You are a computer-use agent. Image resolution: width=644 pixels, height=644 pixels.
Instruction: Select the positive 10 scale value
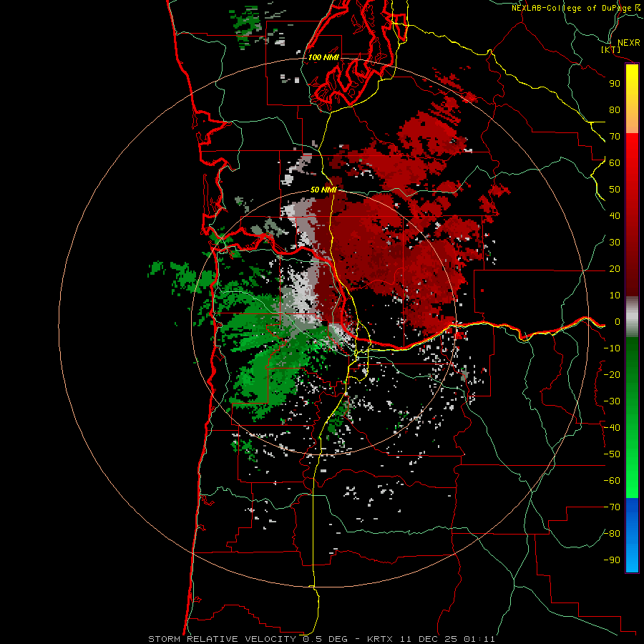pyautogui.click(x=615, y=296)
